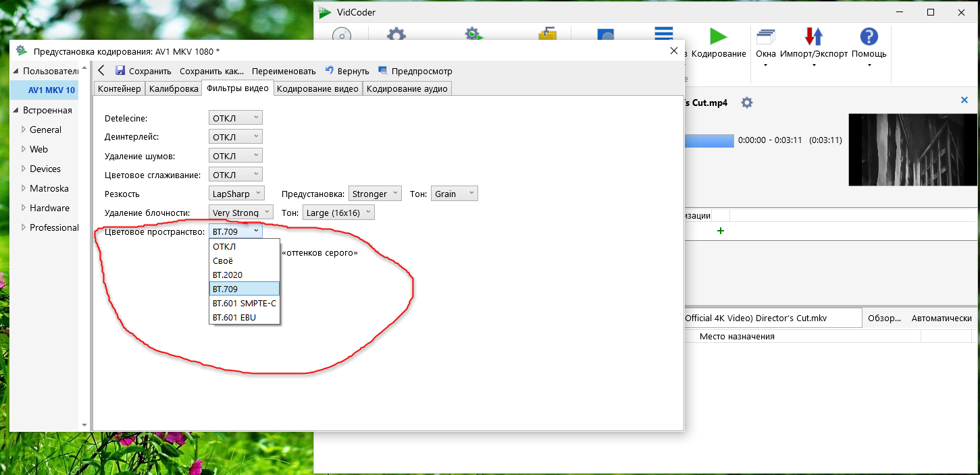This screenshot has width=980, height=475.
Task: Expand the General preset folder arrow
Action: point(24,130)
